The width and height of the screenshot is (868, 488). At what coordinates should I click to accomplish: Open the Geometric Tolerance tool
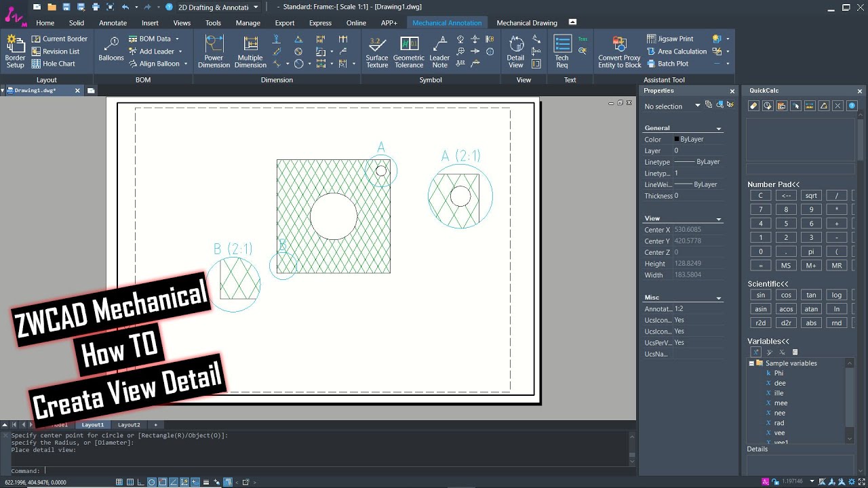409,52
